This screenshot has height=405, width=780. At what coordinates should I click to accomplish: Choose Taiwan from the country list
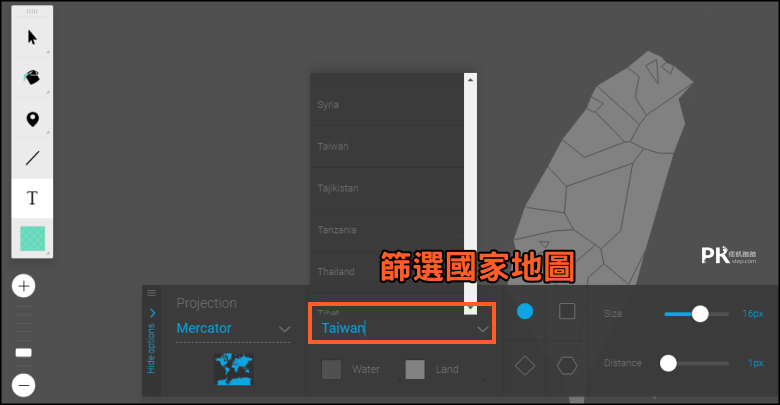(x=387, y=146)
